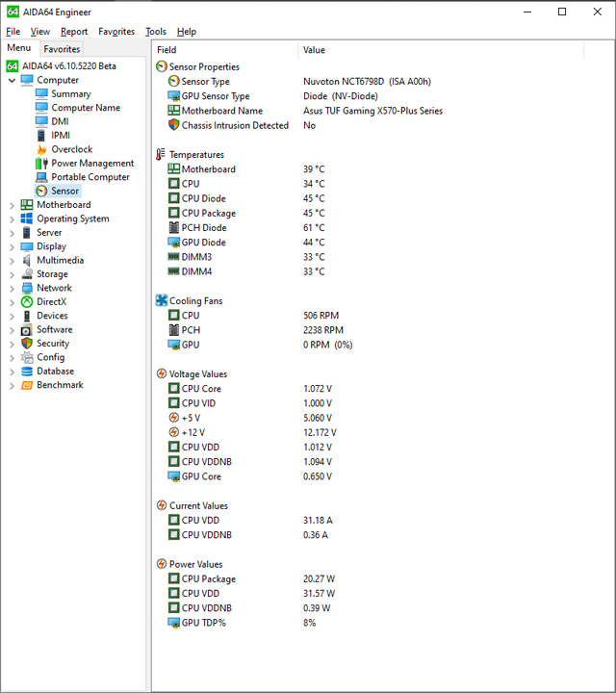
Task: Select the GPU Core voltage row
Action: (x=201, y=476)
